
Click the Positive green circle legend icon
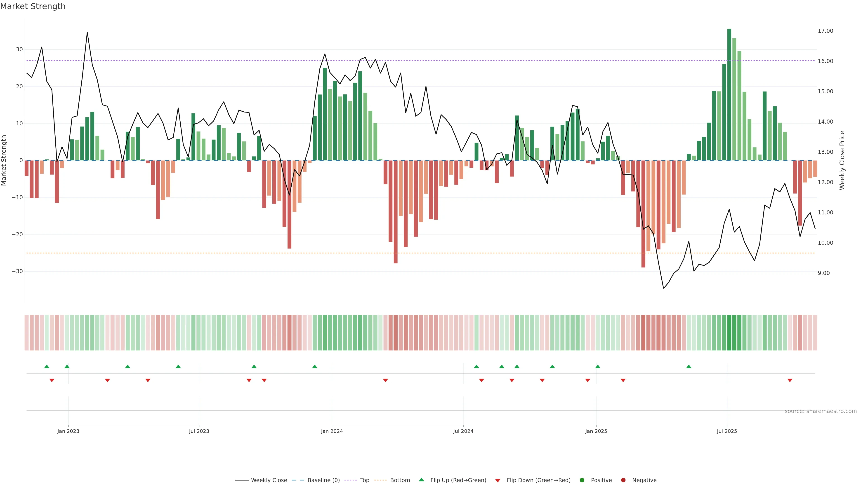582,480
